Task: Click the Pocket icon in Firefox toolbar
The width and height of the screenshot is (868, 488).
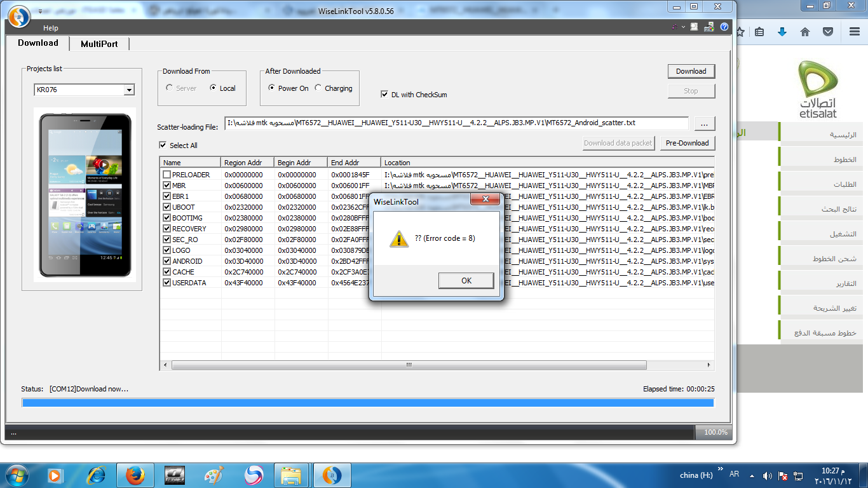Action: click(828, 32)
